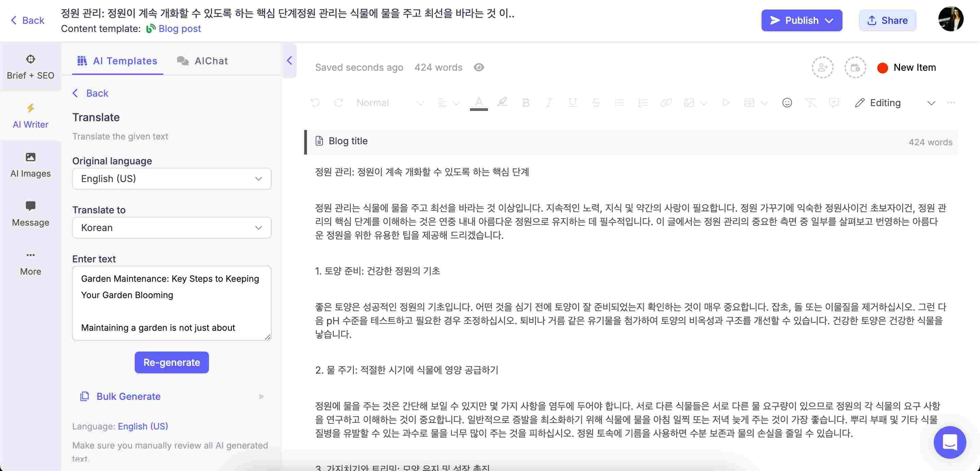The image size is (980, 471).
Task: Open the Blog post content template link
Action: pyautogui.click(x=174, y=29)
